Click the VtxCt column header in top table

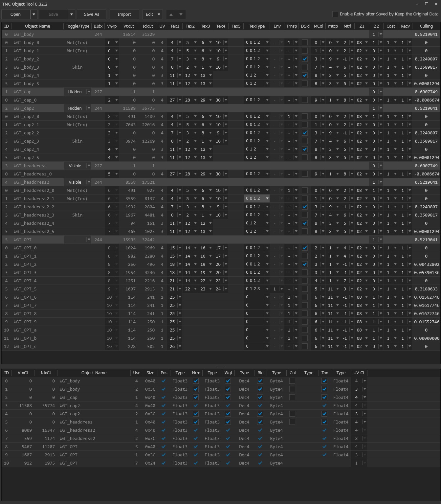click(129, 26)
